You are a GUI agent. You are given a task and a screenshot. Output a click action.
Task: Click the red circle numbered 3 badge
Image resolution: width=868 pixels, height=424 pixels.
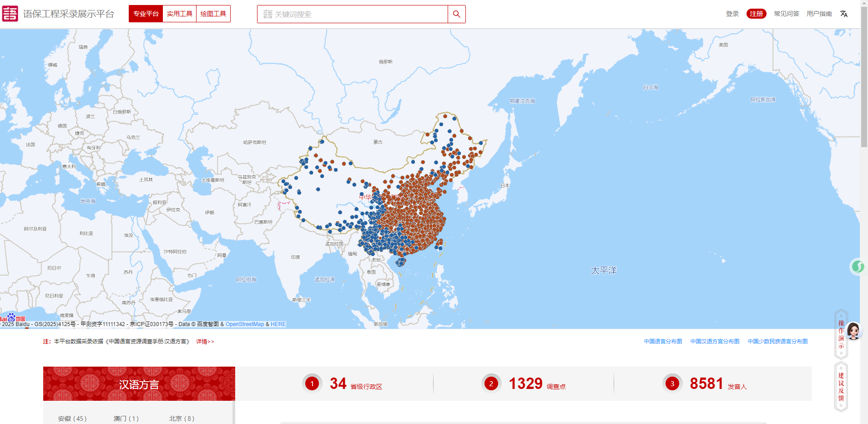pyautogui.click(x=672, y=383)
